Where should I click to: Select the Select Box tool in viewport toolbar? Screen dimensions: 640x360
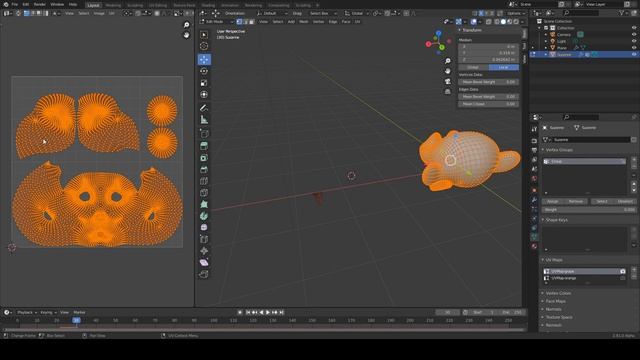click(x=204, y=35)
